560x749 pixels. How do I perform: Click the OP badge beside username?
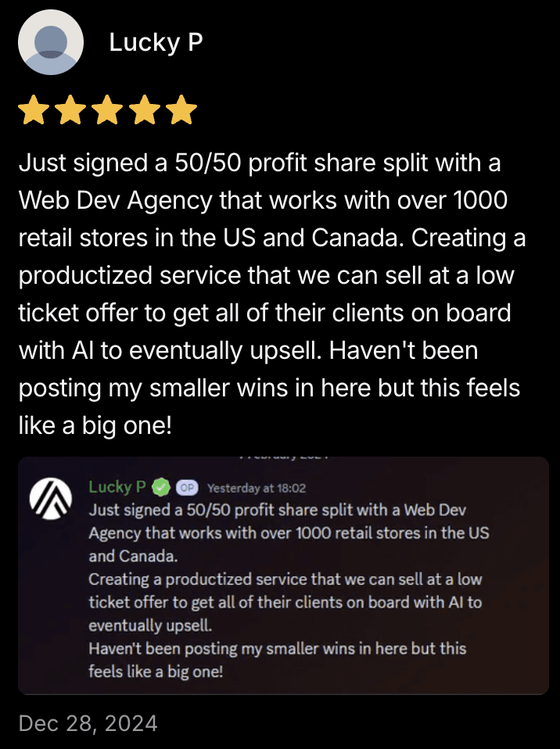pyautogui.click(x=187, y=488)
